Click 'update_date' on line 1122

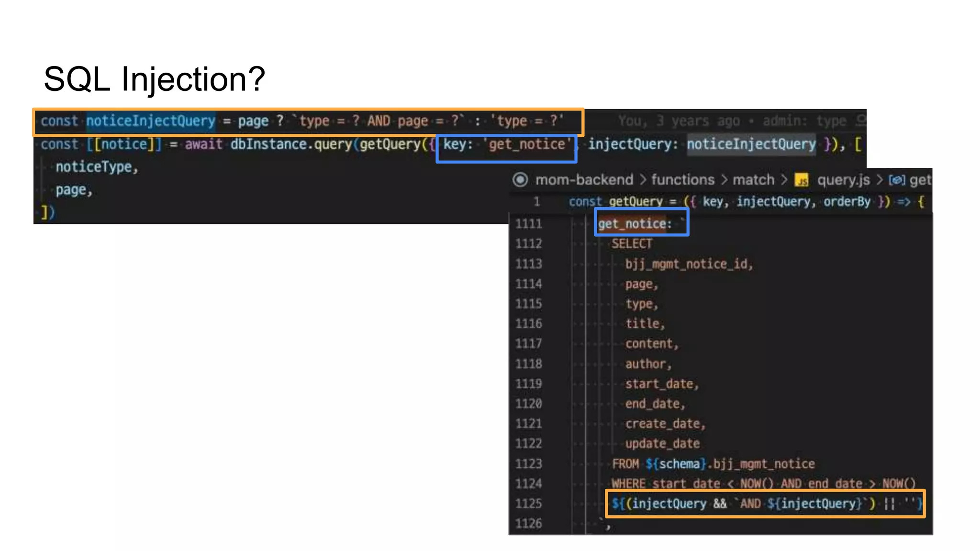click(662, 444)
